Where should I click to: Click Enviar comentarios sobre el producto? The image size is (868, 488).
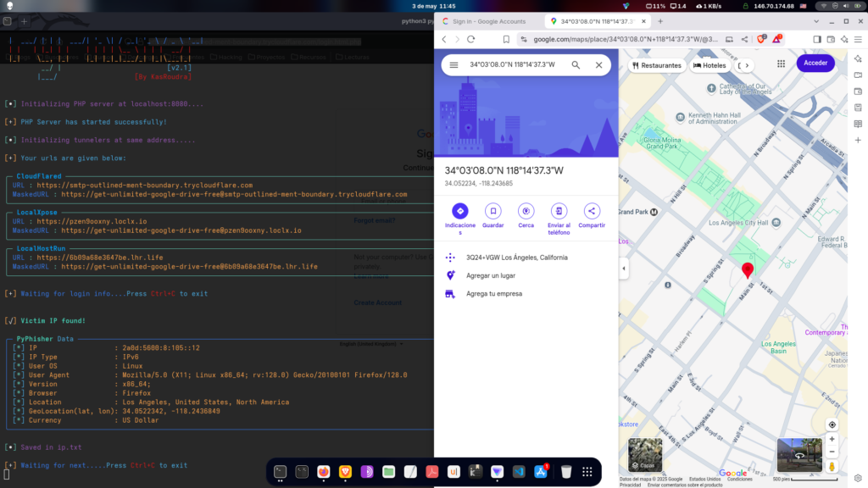click(685, 485)
